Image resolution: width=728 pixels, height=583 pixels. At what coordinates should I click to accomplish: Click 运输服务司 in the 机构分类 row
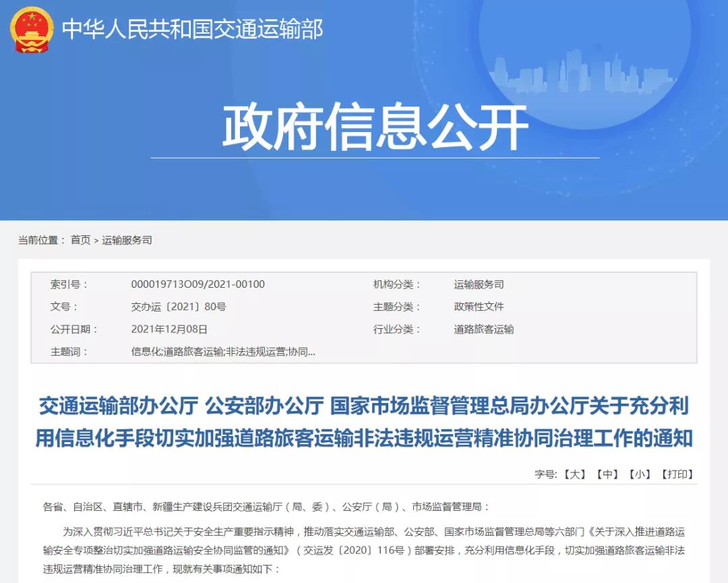coord(479,284)
